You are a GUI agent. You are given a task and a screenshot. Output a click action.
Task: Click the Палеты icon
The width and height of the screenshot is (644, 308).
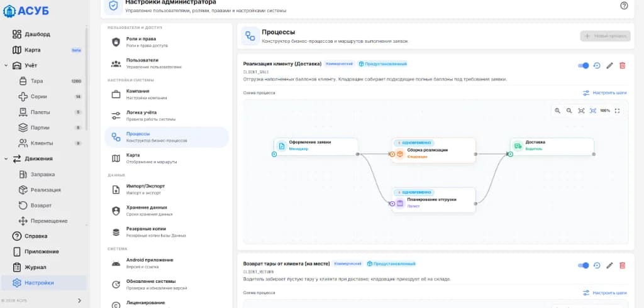click(x=23, y=113)
